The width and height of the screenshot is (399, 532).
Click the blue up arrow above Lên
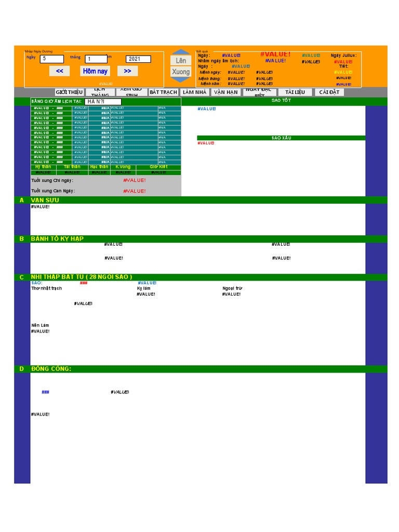(x=181, y=52)
